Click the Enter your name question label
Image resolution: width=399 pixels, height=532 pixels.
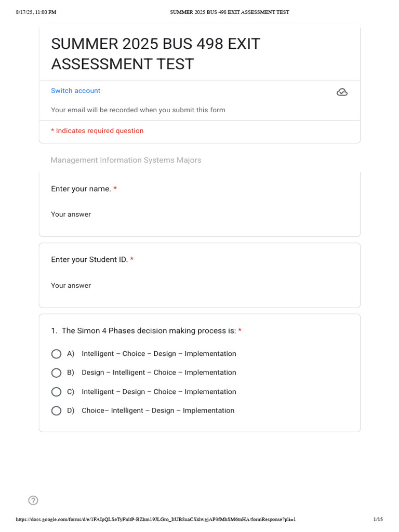(81, 189)
